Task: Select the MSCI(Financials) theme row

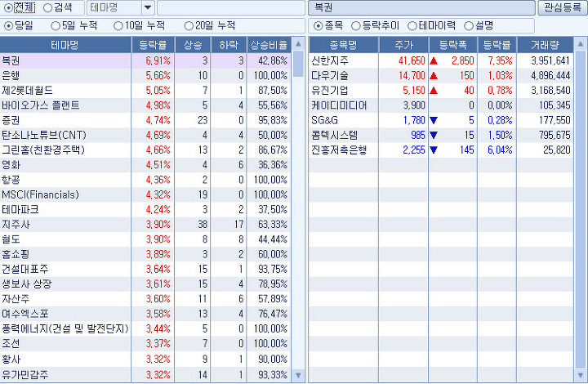Action: pos(145,194)
